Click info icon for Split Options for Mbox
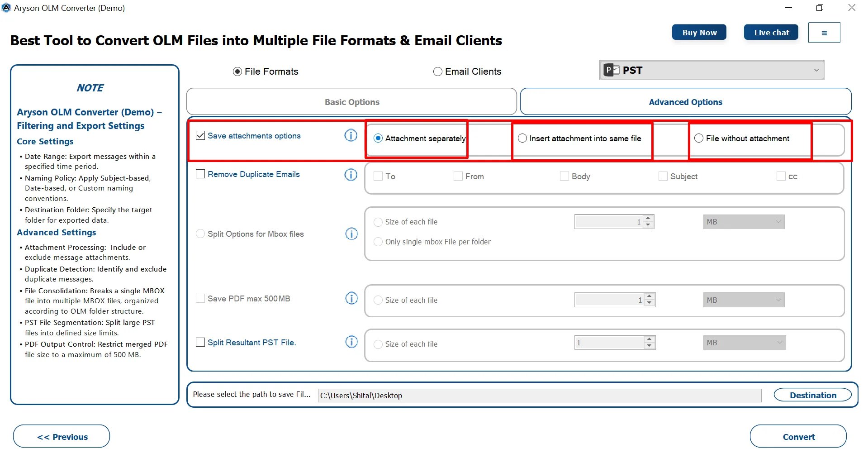The height and width of the screenshot is (458, 868). 351,234
